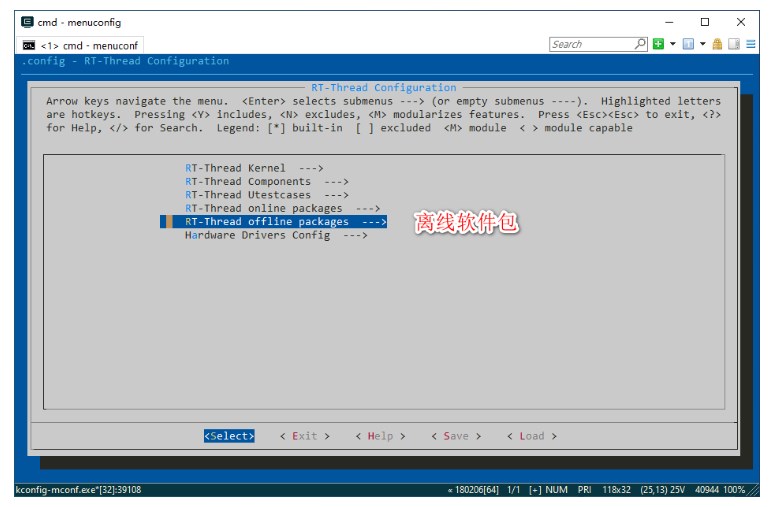Click the < Exit > button
Image resolution: width=770 pixels, height=507 pixels.
pyautogui.click(x=304, y=436)
